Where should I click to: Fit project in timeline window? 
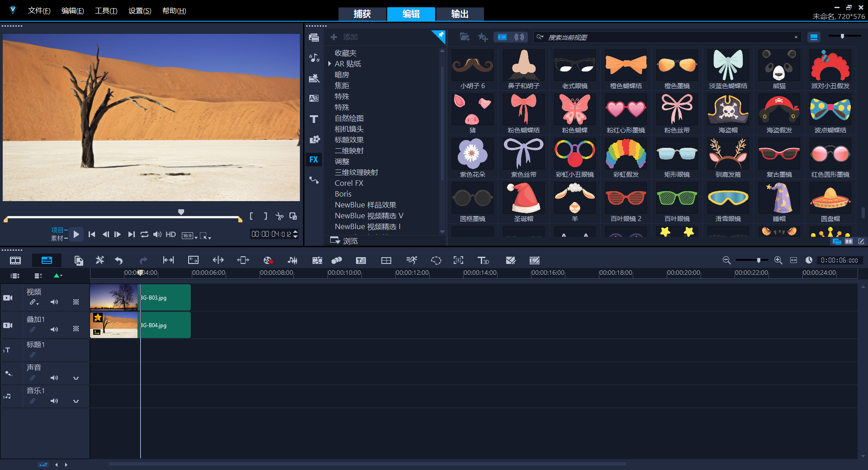coord(793,260)
